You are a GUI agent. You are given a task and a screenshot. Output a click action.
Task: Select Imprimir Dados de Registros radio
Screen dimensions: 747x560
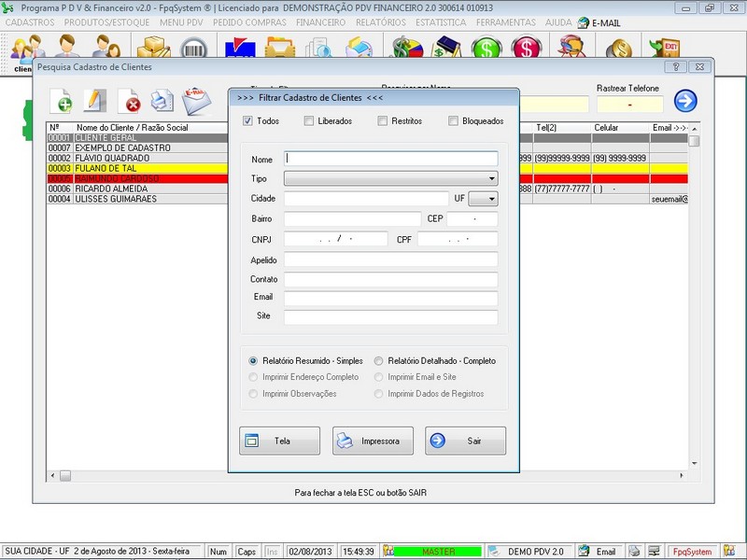[378, 394]
